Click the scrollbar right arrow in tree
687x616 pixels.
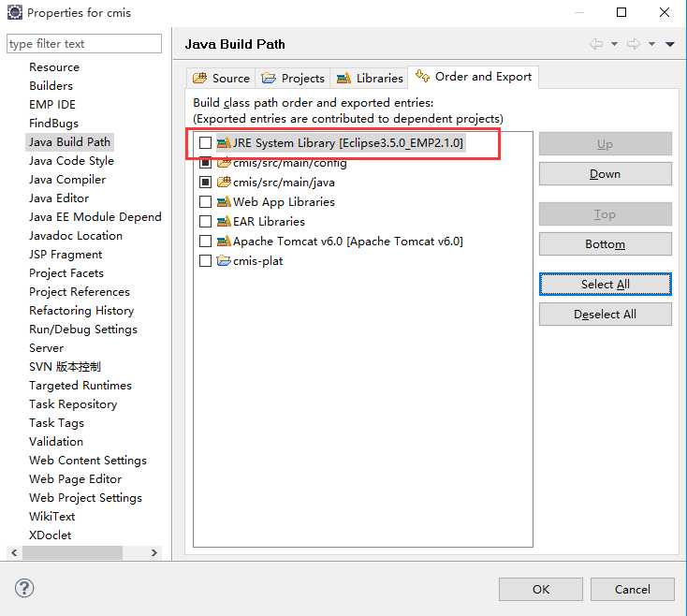154,552
